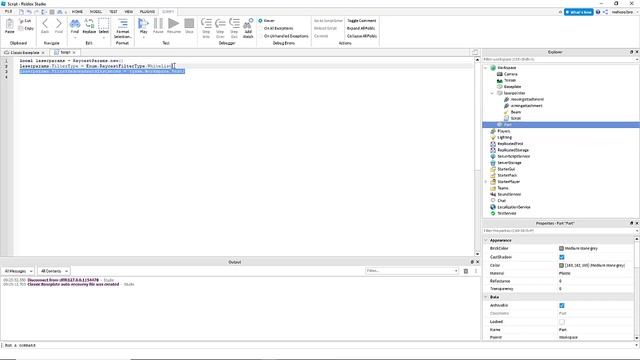Switch to the HOME ribbon tab
The width and height of the screenshot is (640, 360).
click(77, 12)
